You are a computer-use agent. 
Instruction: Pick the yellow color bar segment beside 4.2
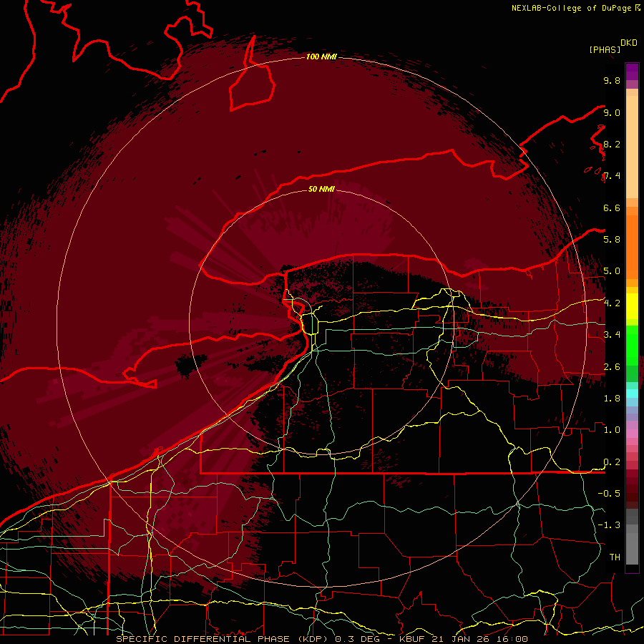pyautogui.click(x=632, y=306)
